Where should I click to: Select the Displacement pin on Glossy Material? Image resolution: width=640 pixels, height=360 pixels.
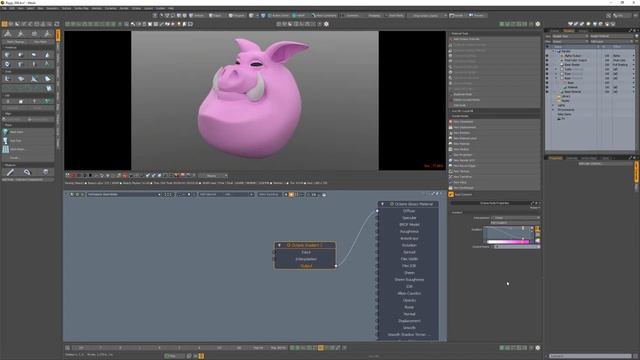coord(409,321)
